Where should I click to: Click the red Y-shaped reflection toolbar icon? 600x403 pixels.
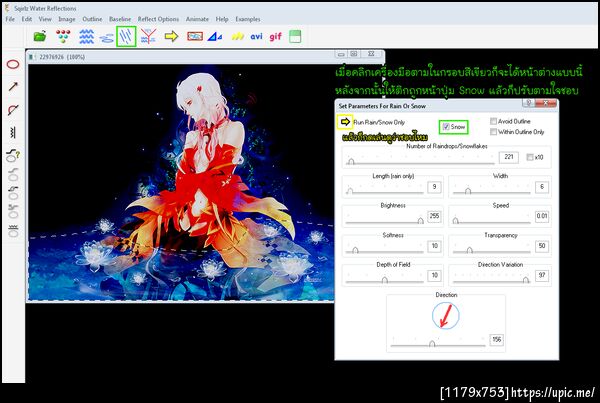148,37
